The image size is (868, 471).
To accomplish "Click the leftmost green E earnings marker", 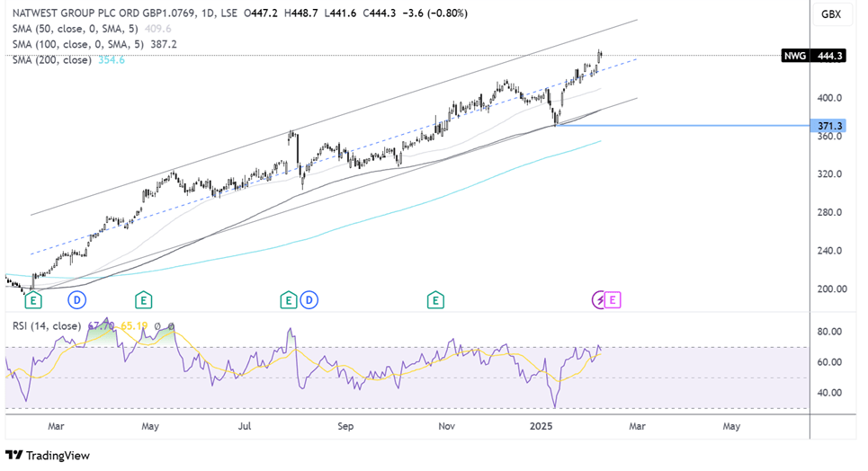I will pos(33,300).
